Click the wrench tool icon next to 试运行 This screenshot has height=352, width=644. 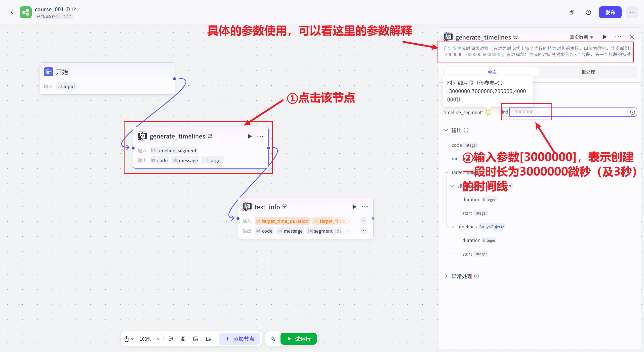coord(272,339)
